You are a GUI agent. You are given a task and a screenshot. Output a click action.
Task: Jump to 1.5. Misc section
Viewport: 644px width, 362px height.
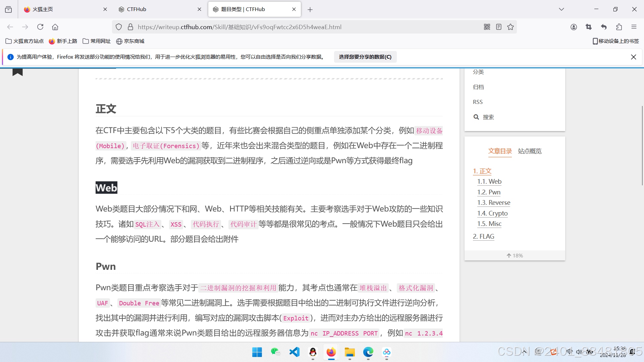pos(489,224)
